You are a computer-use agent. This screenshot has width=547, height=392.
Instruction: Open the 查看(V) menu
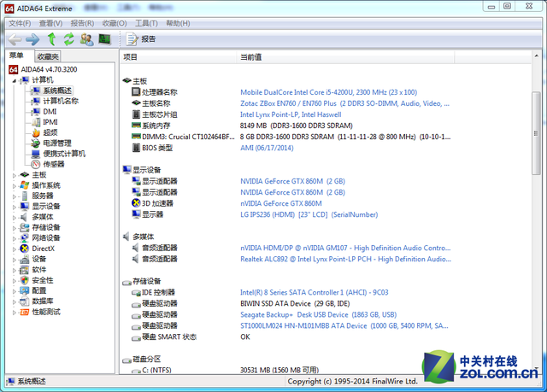coord(50,23)
